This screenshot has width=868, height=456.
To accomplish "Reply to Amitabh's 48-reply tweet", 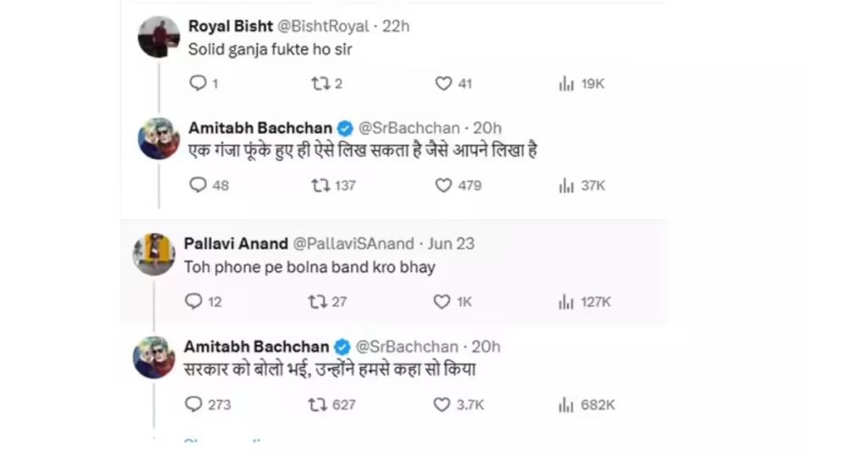I will [198, 185].
